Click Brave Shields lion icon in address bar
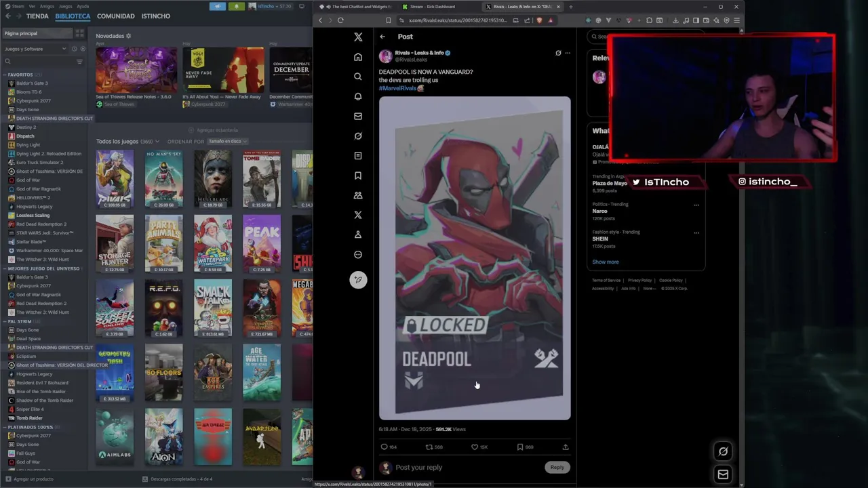This screenshot has width=868, height=488. tap(539, 20)
